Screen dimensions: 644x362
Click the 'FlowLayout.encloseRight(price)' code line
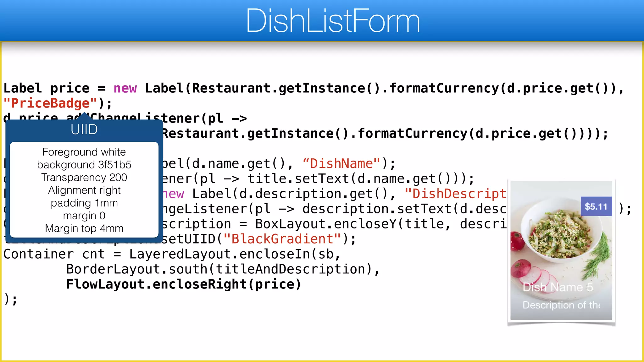[x=184, y=284]
